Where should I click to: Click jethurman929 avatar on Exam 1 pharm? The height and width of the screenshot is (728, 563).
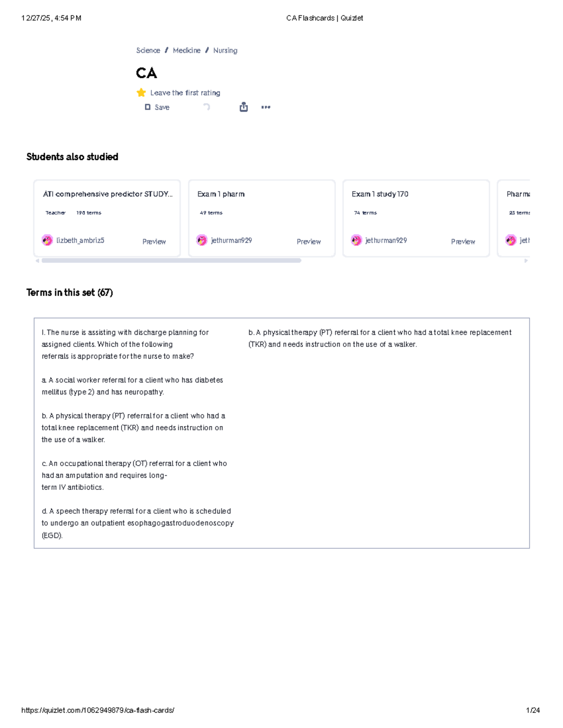click(202, 240)
